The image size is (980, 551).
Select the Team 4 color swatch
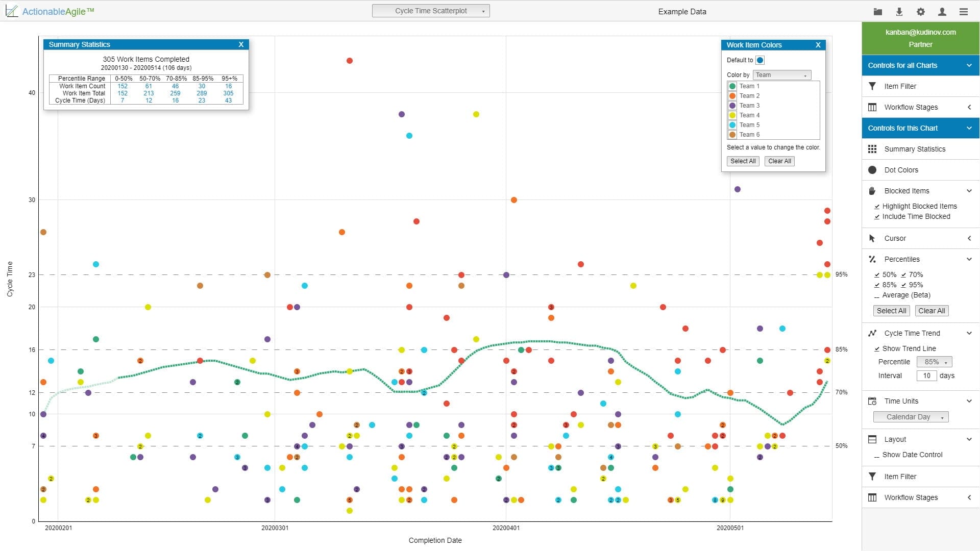pos(732,115)
